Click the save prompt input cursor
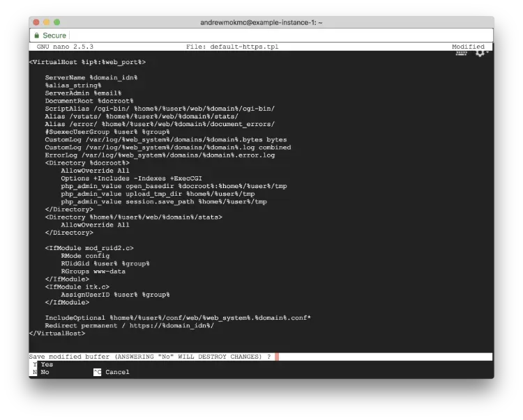The image size is (523, 420). click(x=277, y=357)
